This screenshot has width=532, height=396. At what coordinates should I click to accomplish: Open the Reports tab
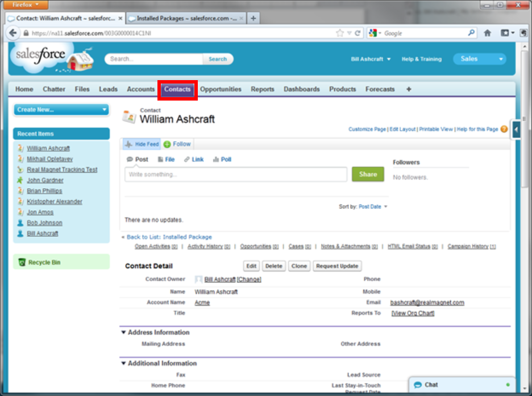point(262,89)
